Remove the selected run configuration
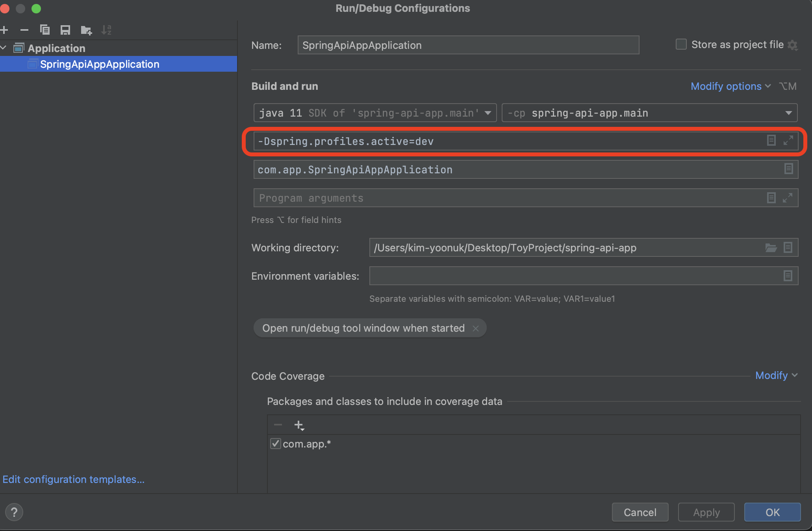The height and width of the screenshot is (531, 812). click(x=24, y=30)
